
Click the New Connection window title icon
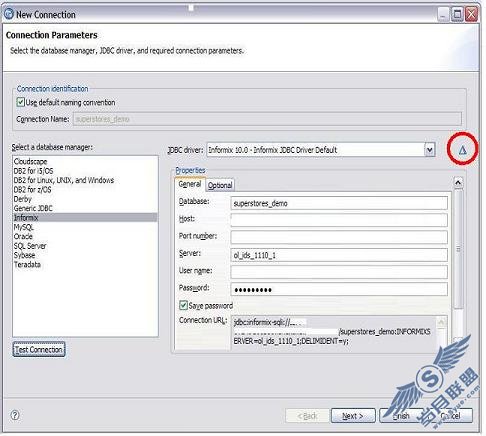[8, 14]
